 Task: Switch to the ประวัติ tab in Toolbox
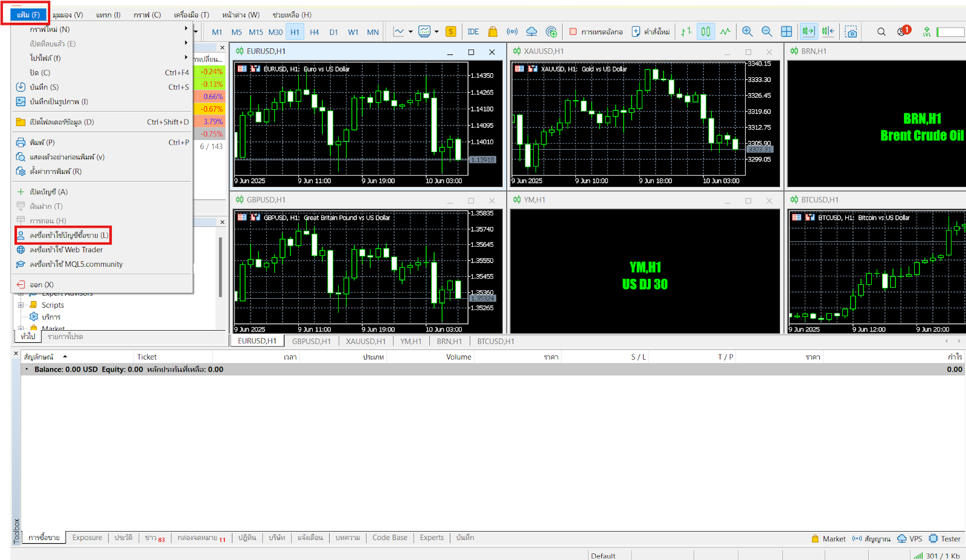click(x=123, y=538)
